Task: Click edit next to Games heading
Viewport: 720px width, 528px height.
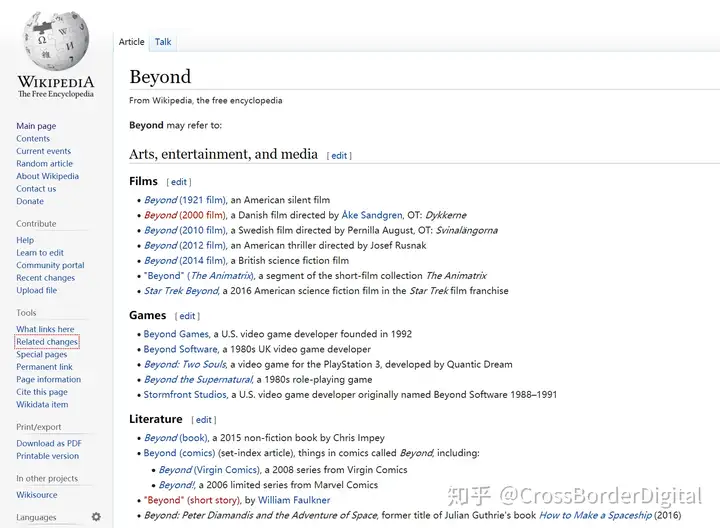Action: click(x=187, y=316)
